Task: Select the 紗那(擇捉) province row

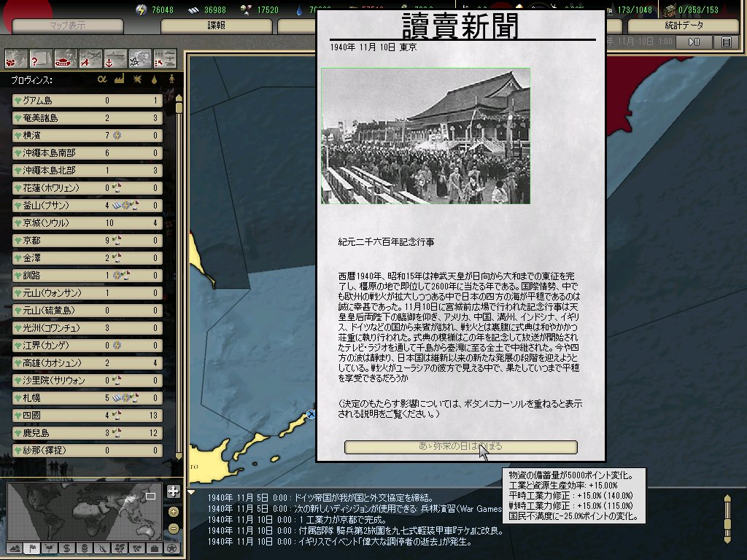Action: click(x=88, y=451)
